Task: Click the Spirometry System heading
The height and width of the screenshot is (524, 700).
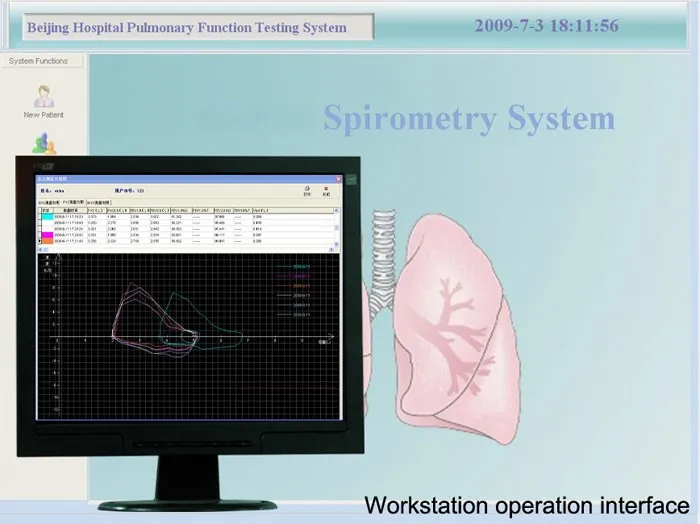Action: (468, 118)
